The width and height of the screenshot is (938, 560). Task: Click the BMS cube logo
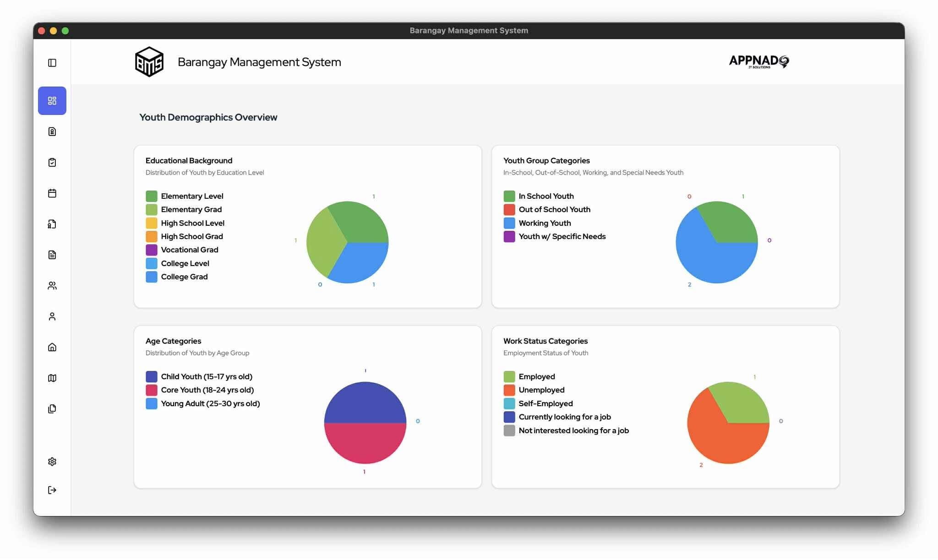click(x=149, y=62)
